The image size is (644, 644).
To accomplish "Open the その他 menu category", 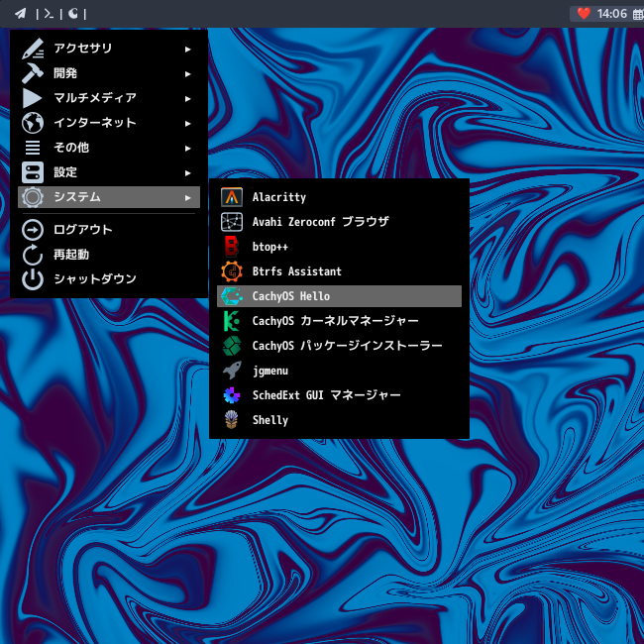I will coord(109,148).
